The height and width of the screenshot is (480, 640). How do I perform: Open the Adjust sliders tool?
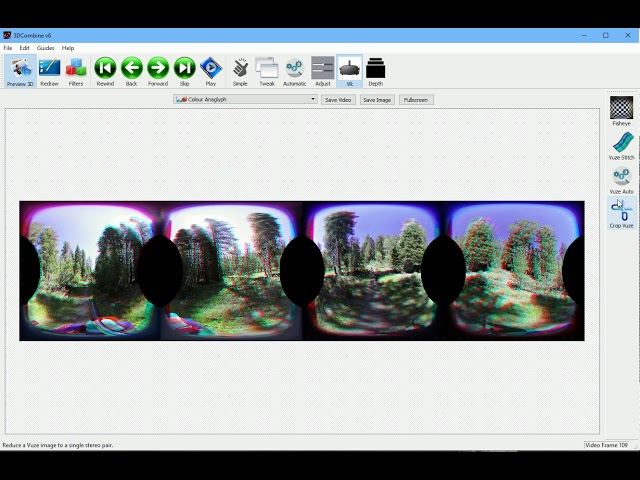click(x=323, y=71)
